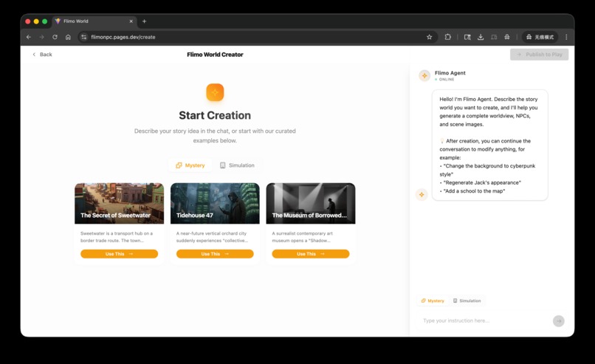Open the browser downloads icon
595x364 pixels.
[x=481, y=37]
